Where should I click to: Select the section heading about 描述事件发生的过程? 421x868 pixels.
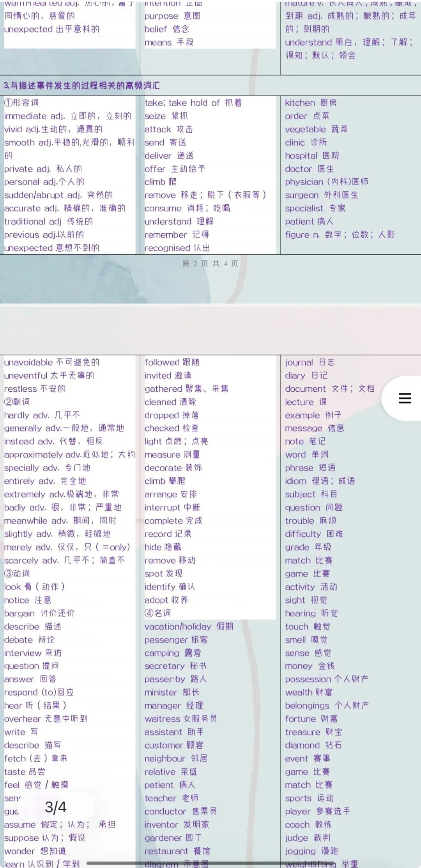click(x=82, y=85)
